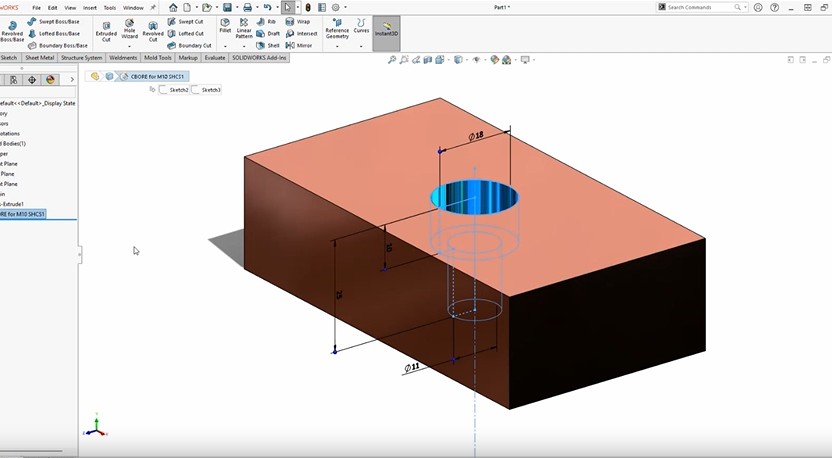
Task: Open Reference Geometry tool
Action: coord(337,29)
